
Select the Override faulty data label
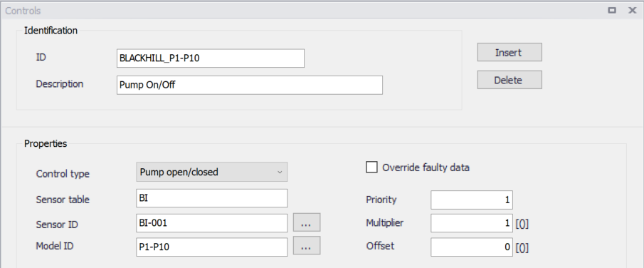click(426, 167)
